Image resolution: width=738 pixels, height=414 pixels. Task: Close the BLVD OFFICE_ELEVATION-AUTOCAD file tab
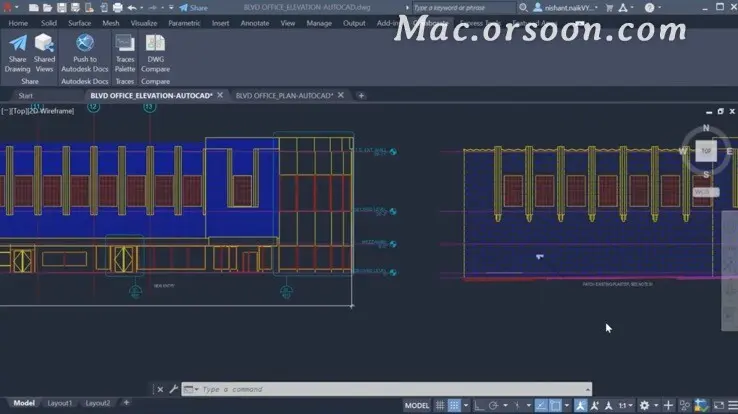point(220,95)
